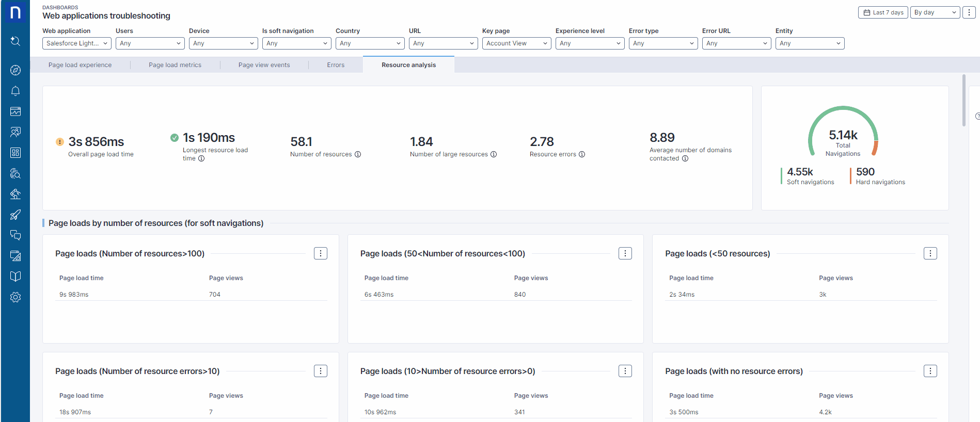Click the 704 page views value
This screenshot has width=980, height=422.
[x=215, y=295]
